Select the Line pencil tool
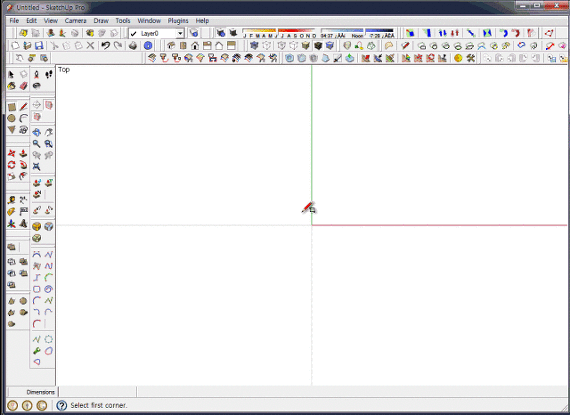This screenshot has width=570, height=415. coord(24,106)
